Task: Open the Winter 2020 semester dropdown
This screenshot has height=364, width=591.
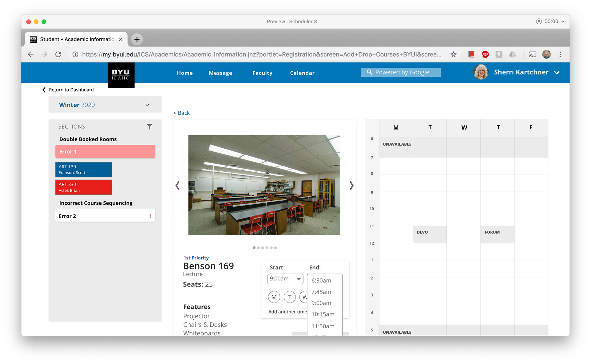Action: pos(105,105)
